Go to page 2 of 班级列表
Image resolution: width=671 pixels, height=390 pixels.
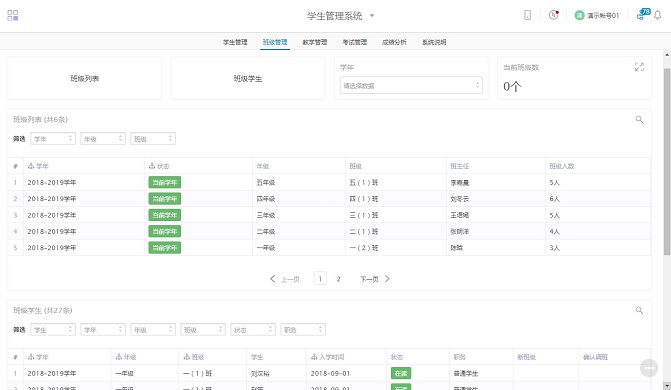click(338, 279)
